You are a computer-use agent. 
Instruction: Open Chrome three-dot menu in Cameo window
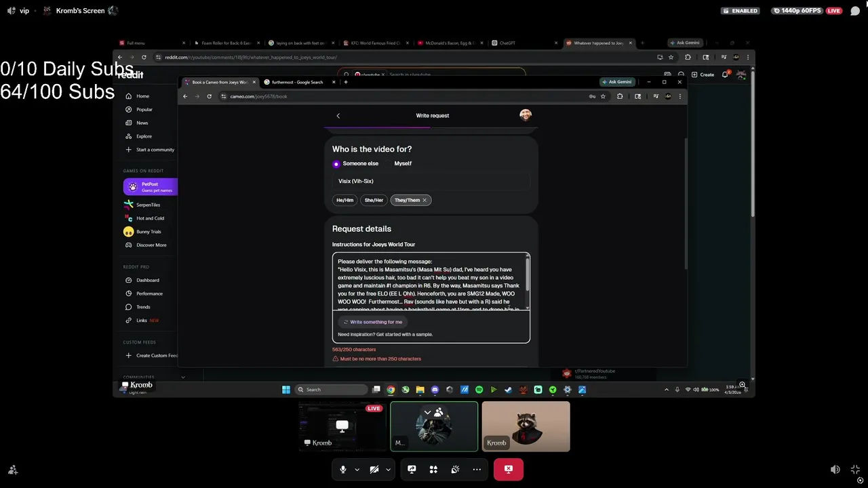click(x=679, y=96)
